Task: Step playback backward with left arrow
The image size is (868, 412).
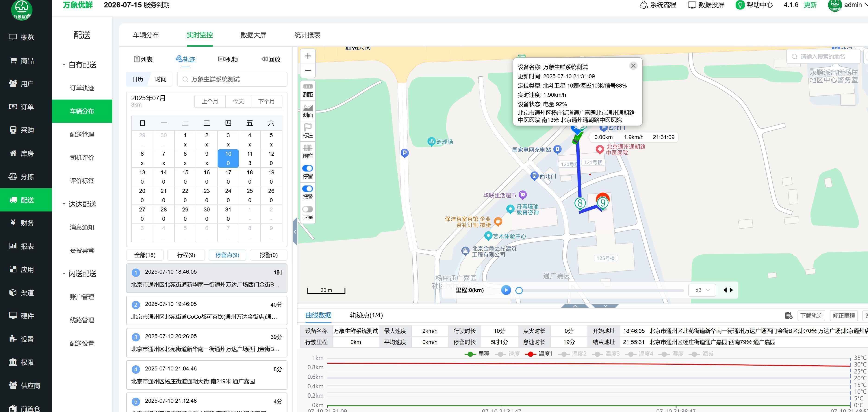Action: coord(725,290)
